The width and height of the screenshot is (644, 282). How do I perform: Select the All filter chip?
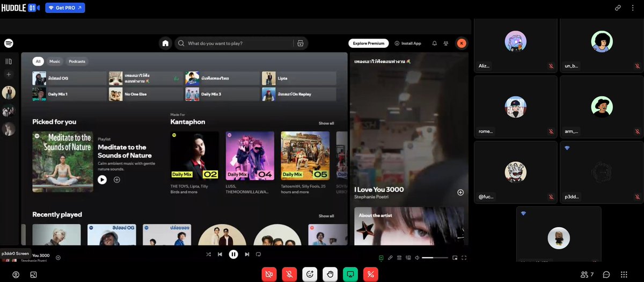[38, 61]
